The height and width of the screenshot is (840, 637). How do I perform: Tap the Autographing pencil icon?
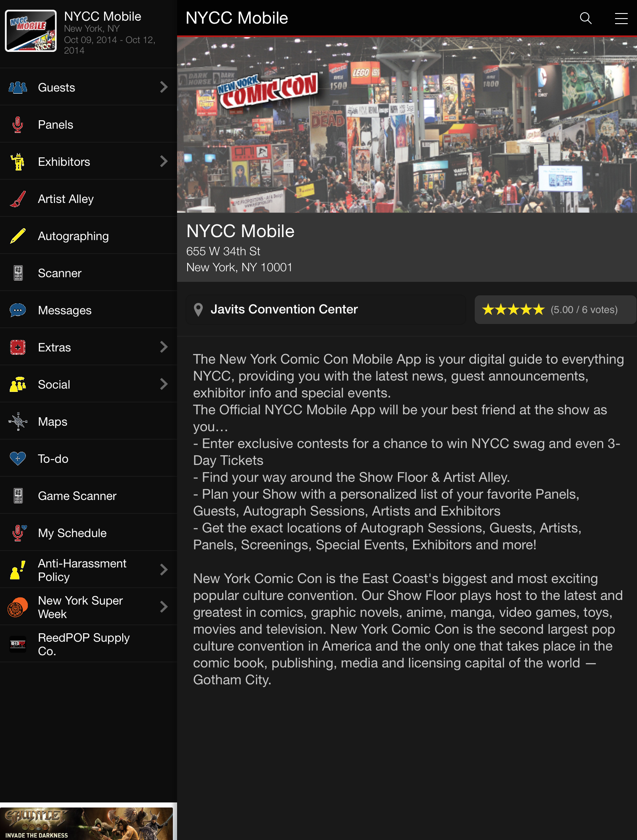tap(18, 236)
